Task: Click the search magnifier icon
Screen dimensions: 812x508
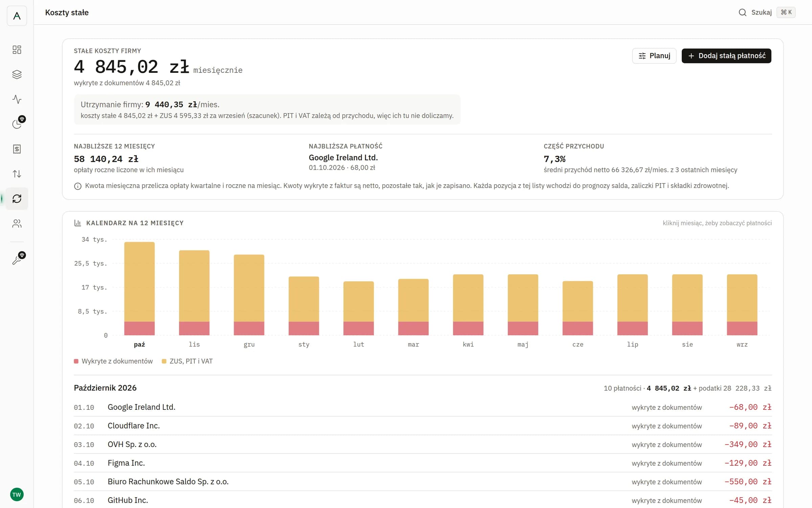Action: click(742, 13)
